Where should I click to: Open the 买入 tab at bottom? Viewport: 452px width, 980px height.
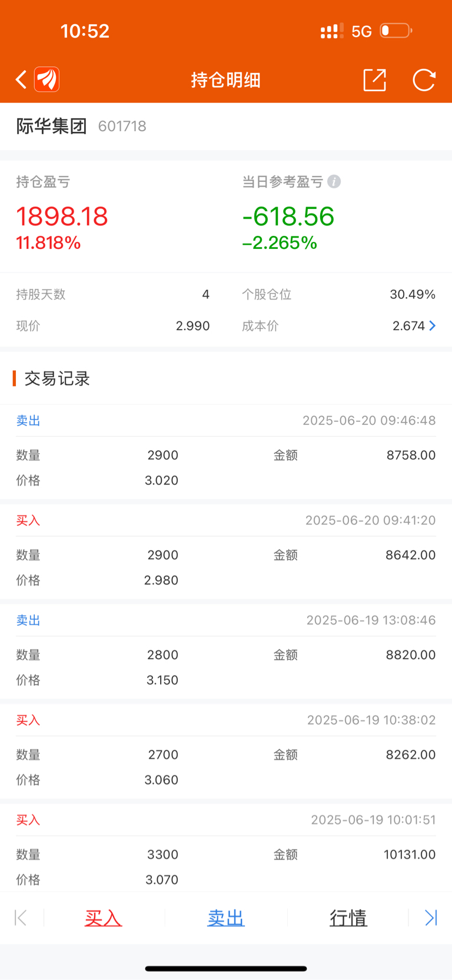pos(103,918)
